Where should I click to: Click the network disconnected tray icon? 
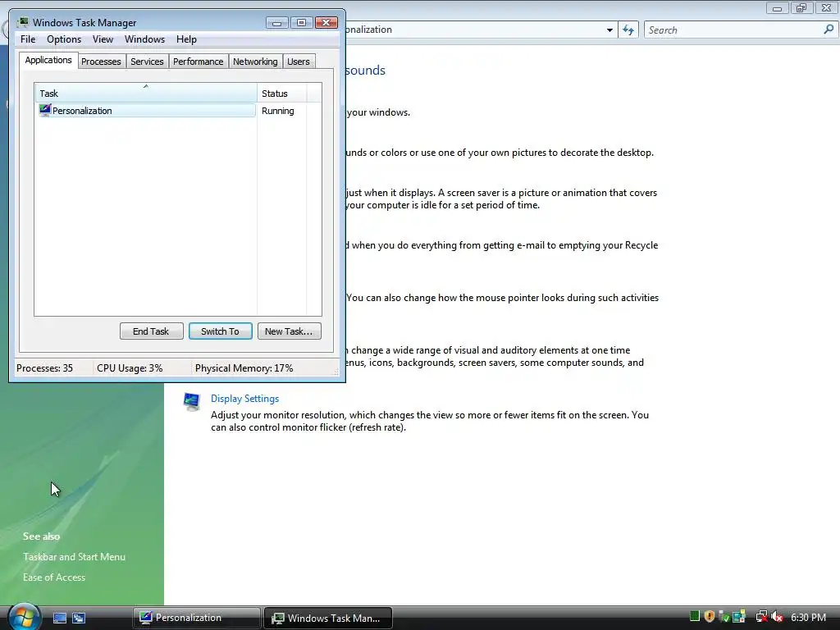(x=762, y=617)
